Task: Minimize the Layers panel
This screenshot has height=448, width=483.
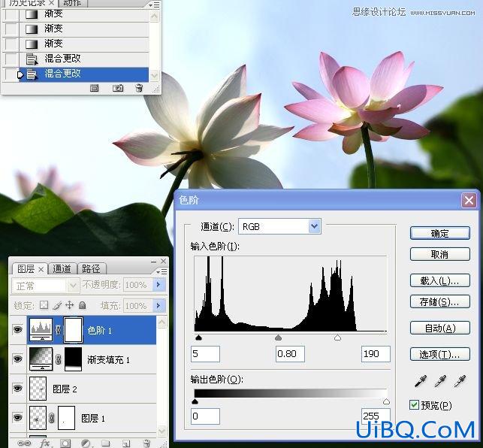Action: [x=154, y=262]
